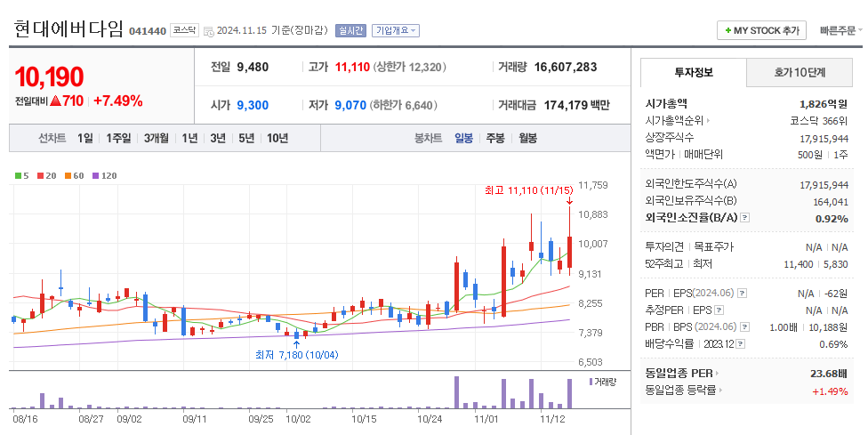The image size is (868, 435).
Task: Click the 최고 11,110 (11/15) marker label
Action: click(528, 190)
